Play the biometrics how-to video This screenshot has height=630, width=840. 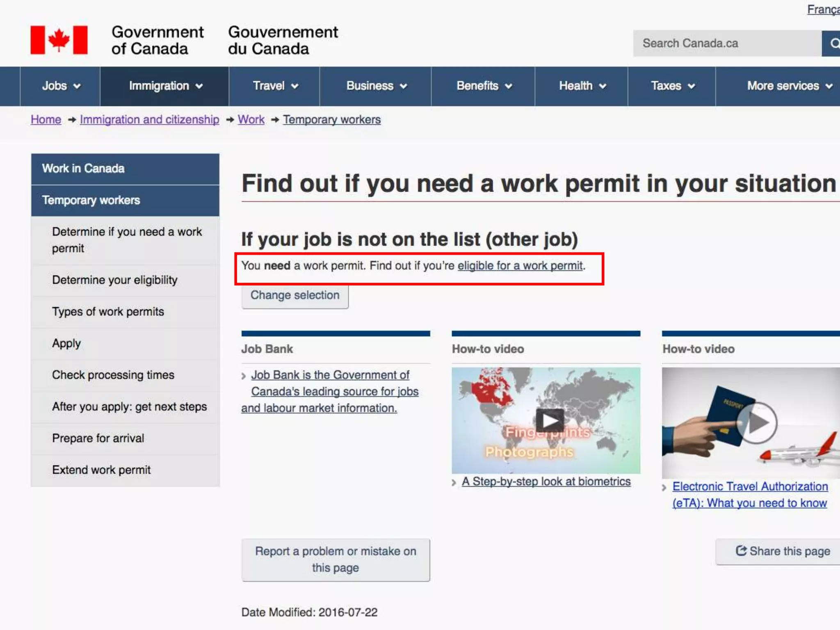point(549,420)
